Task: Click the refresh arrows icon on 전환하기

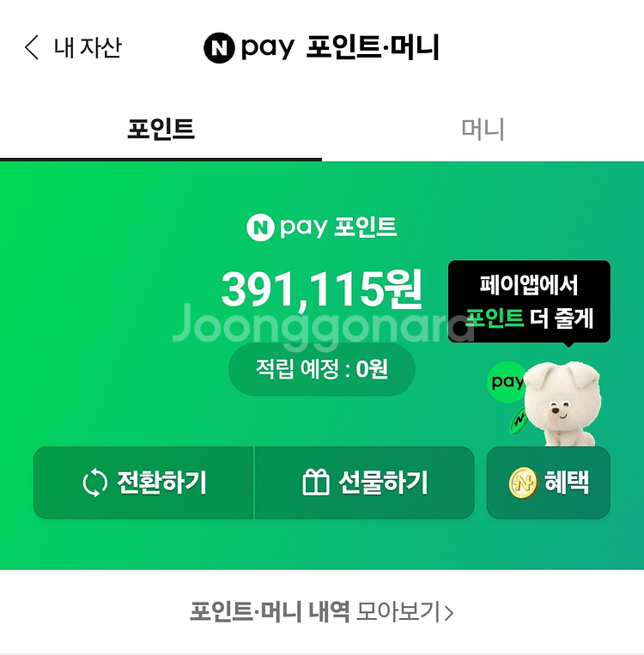Action: (x=94, y=482)
